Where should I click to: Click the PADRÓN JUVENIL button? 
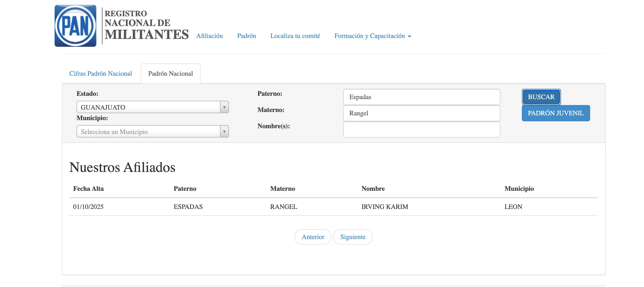click(x=556, y=113)
